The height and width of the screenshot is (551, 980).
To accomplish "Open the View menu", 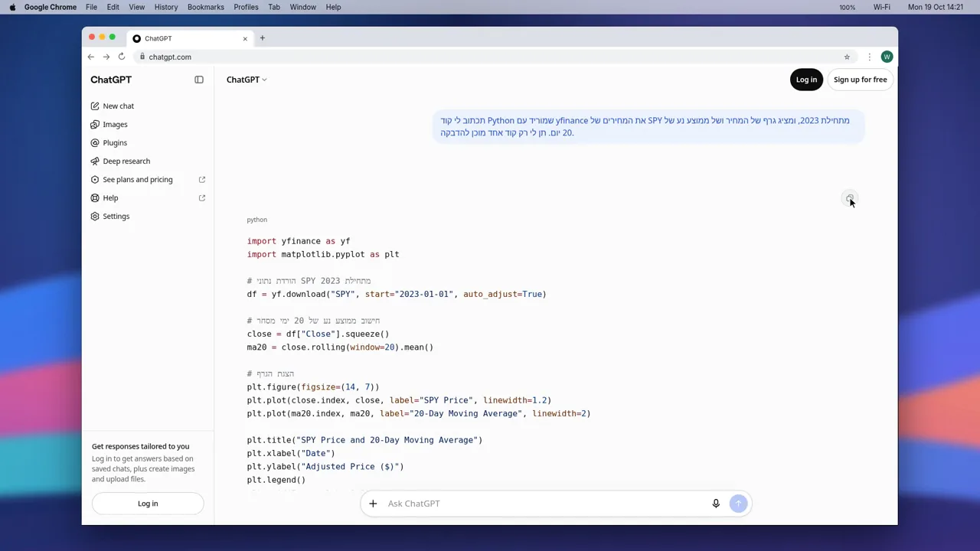I will point(136,7).
